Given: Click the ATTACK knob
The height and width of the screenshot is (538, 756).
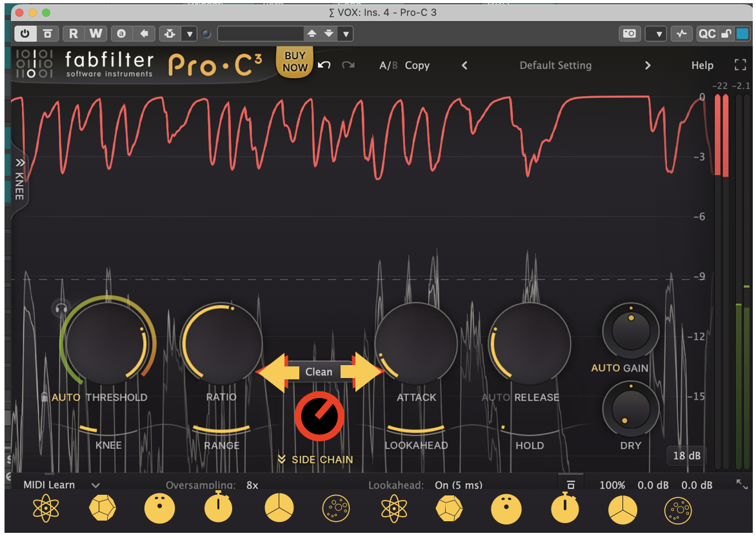Looking at the screenshot, I should [415, 343].
